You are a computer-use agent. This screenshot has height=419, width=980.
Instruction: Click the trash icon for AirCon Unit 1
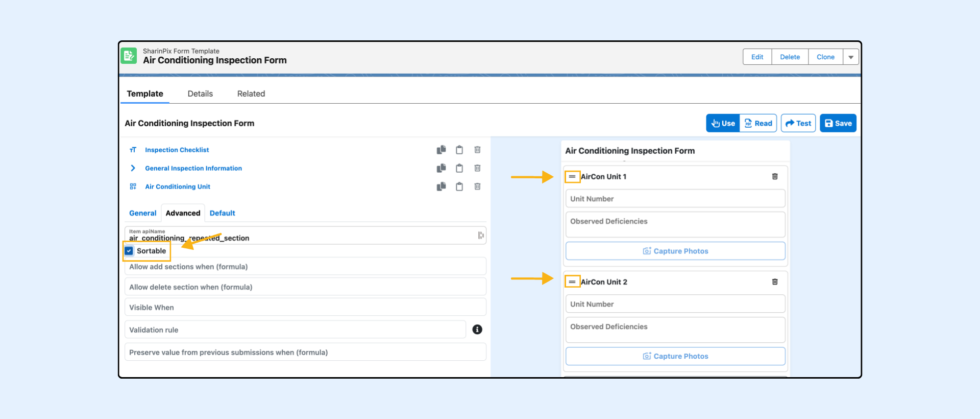click(774, 177)
